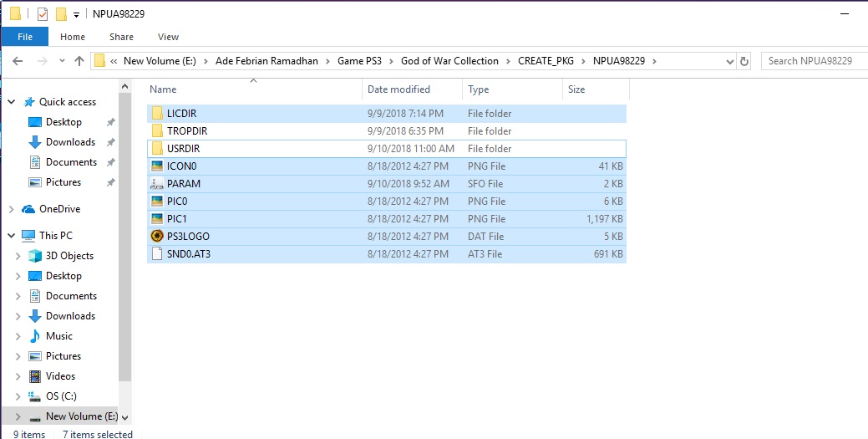The height and width of the screenshot is (439, 868).
Task: Collapse the This PC tree node
Action: [12, 236]
